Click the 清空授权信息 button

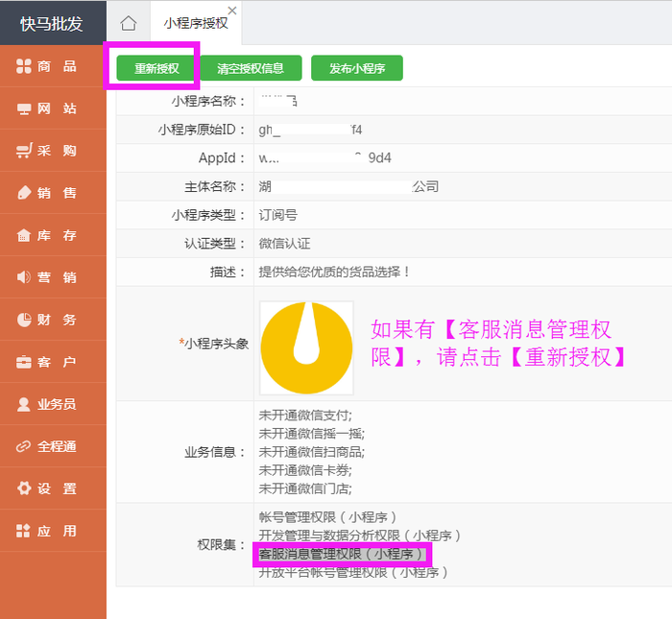(x=251, y=68)
